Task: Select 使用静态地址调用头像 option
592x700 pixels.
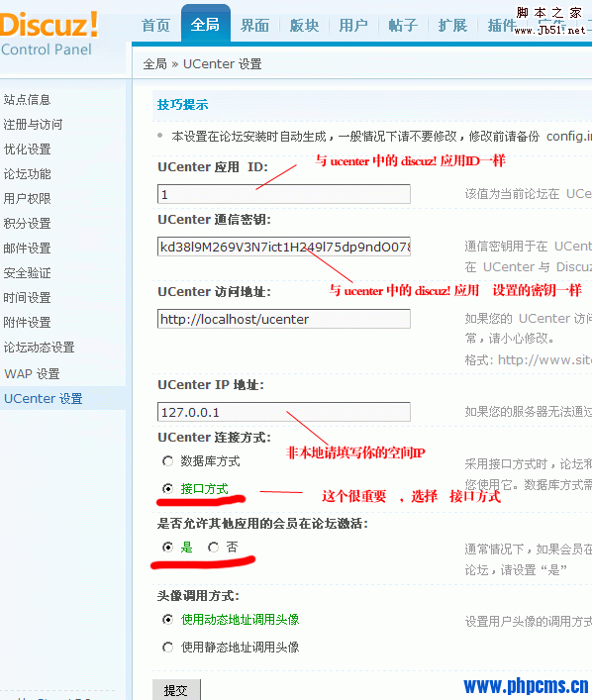Action: [167, 647]
